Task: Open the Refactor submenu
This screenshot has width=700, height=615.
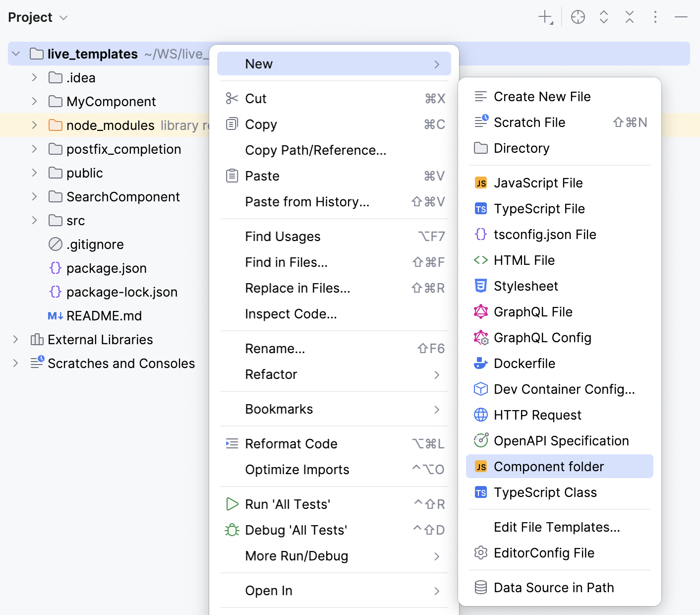Action: [271, 374]
